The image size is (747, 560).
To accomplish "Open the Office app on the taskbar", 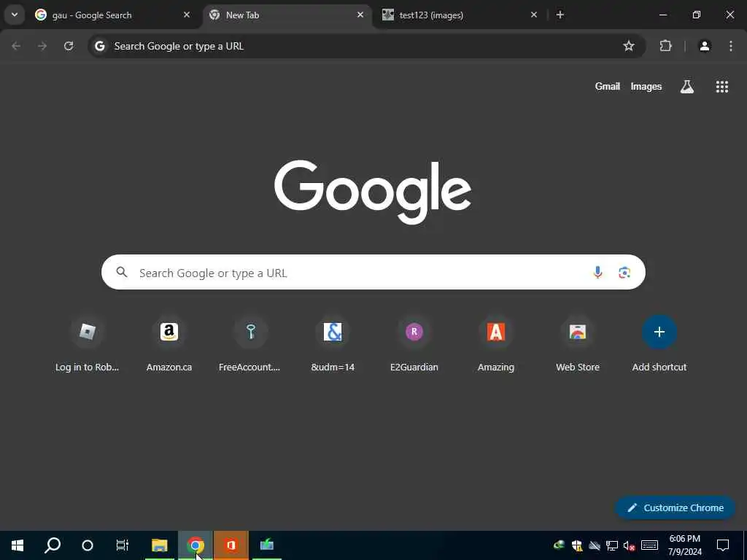I will 231,545.
